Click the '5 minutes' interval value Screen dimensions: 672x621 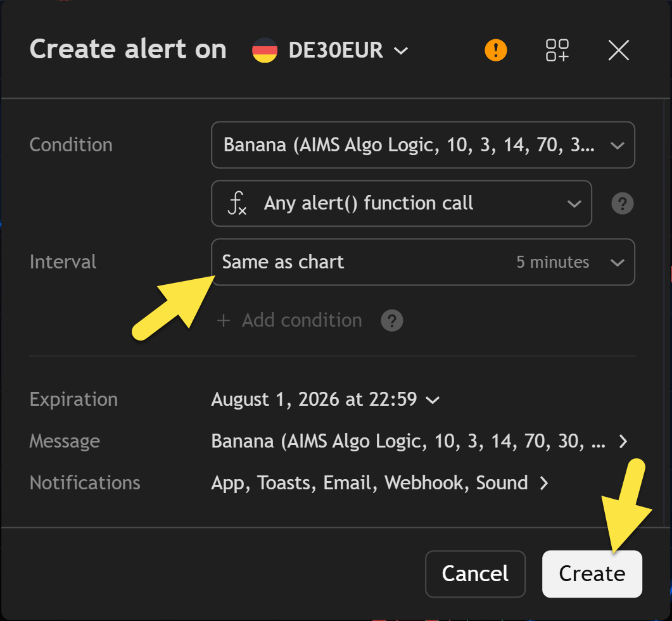click(x=553, y=261)
